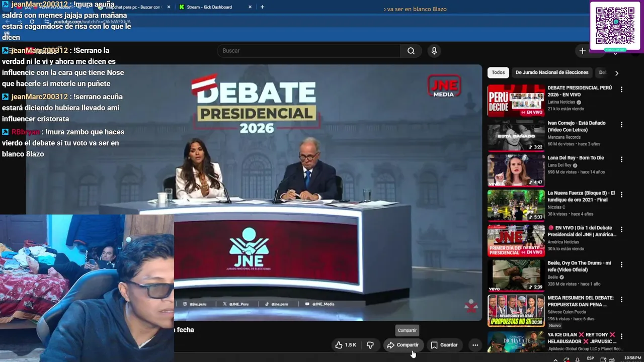Open menu for YA ICE DILAN video
The height and width of the screenshot is (362, 644).
[621, 336]
